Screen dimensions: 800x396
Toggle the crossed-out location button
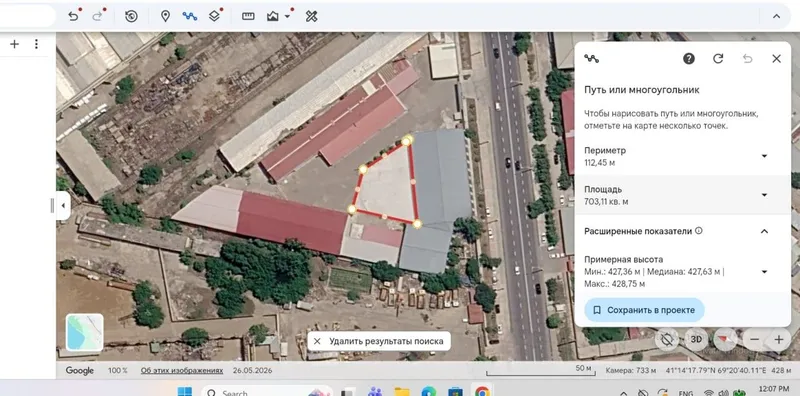click(667, 339)
